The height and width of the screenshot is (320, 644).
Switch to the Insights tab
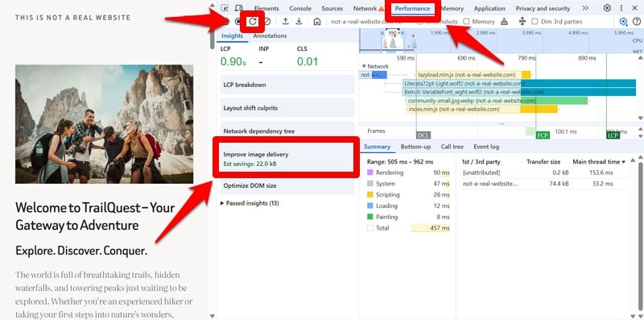tap(232, 35)
